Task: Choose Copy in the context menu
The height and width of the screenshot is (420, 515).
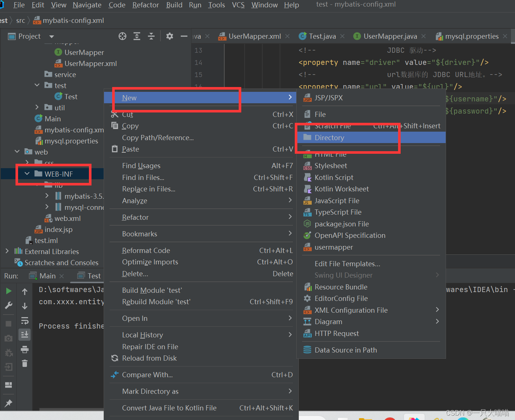Action: click(x=201, y=126)
